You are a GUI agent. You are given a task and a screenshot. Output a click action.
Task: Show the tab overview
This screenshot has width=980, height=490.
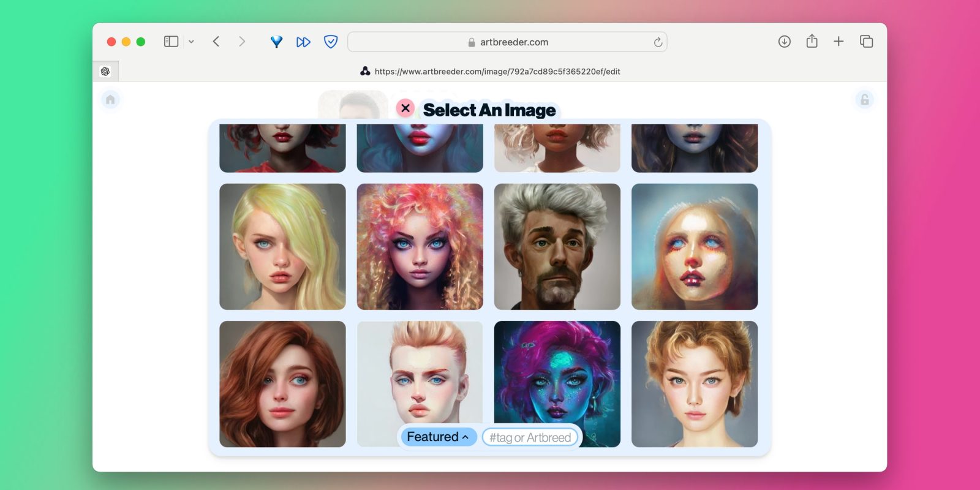coord(866,42)
